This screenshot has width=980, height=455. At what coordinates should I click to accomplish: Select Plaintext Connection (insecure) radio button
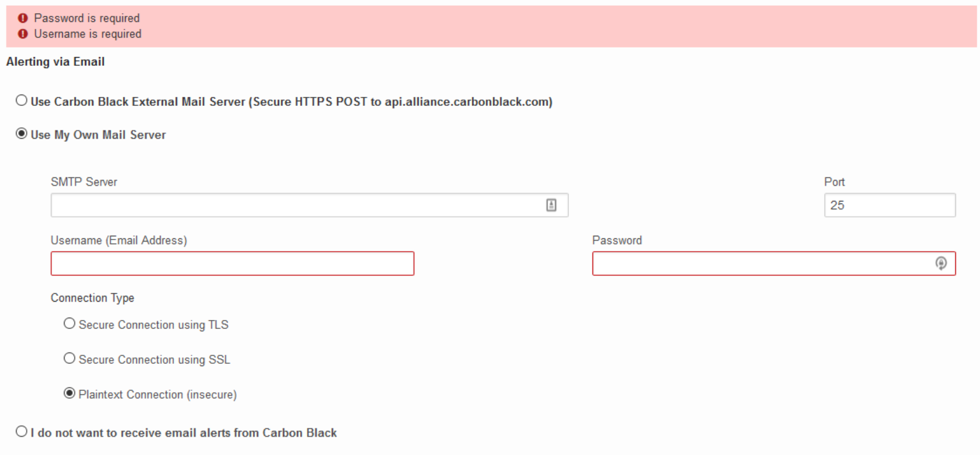(x=70, y=394)
